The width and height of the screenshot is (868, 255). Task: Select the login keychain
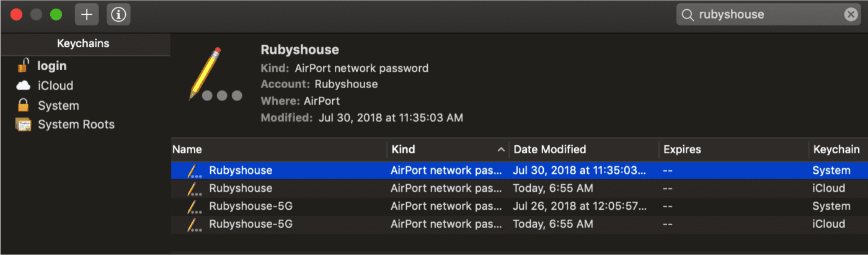(x=52, y=66)
